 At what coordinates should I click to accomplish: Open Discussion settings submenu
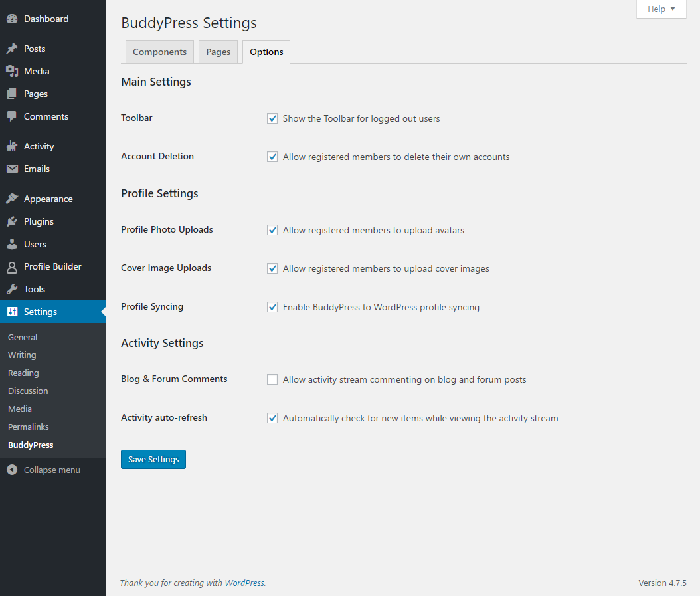point(28,391)
